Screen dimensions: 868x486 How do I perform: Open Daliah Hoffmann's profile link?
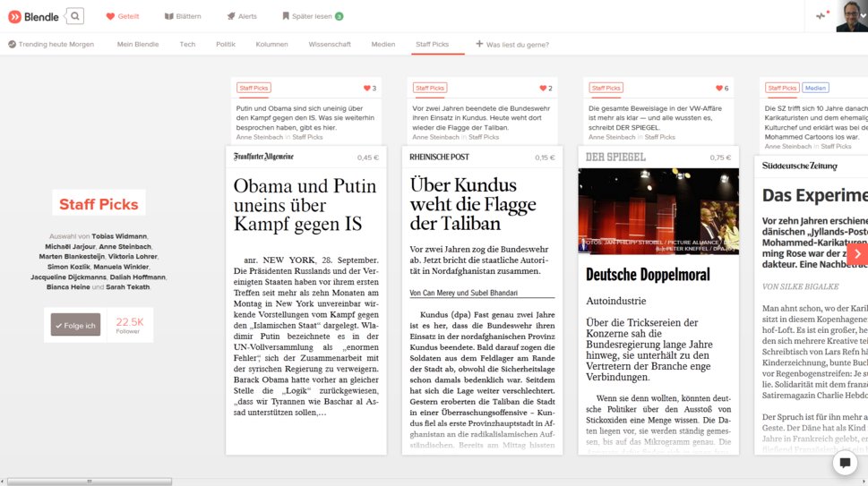point(137,277)
